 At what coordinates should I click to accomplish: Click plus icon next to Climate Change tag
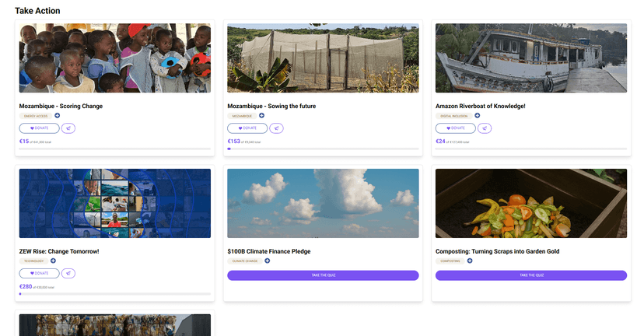coord(268,261)
